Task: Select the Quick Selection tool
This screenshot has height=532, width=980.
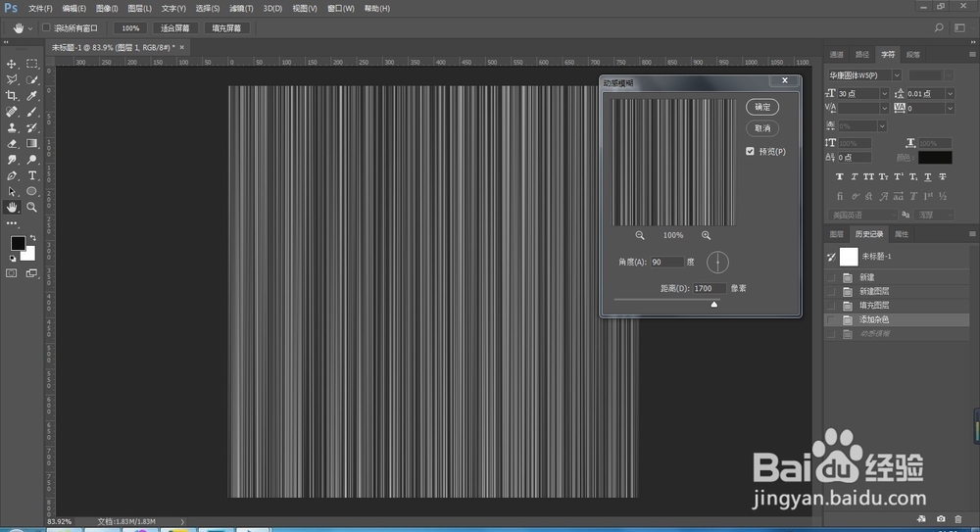Action: (x=32, y=80)
